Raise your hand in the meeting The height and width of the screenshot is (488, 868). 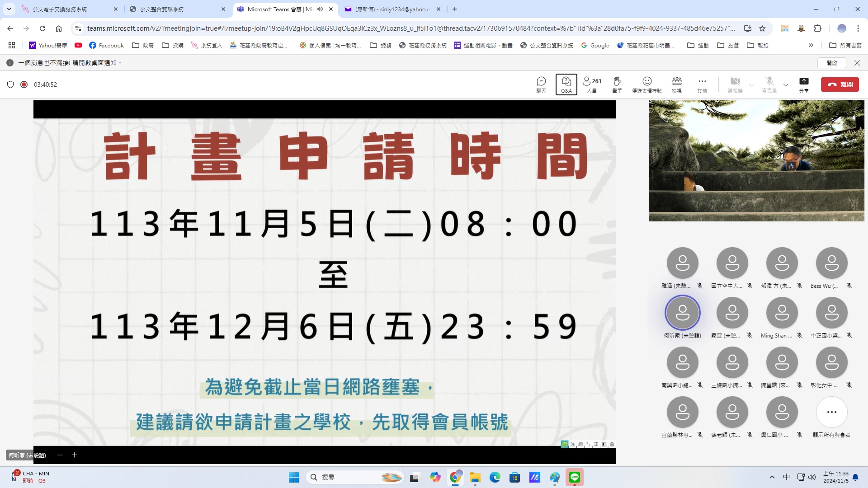point(617,84)
